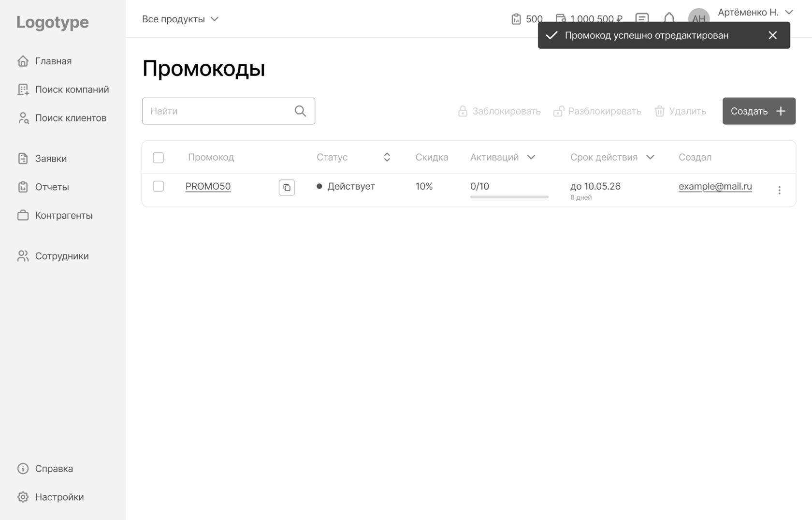The width and height of the screenshot is (812, 520).
Task: Click the до 10.05.26 expiry date
Action: click(x=595, y=186)
